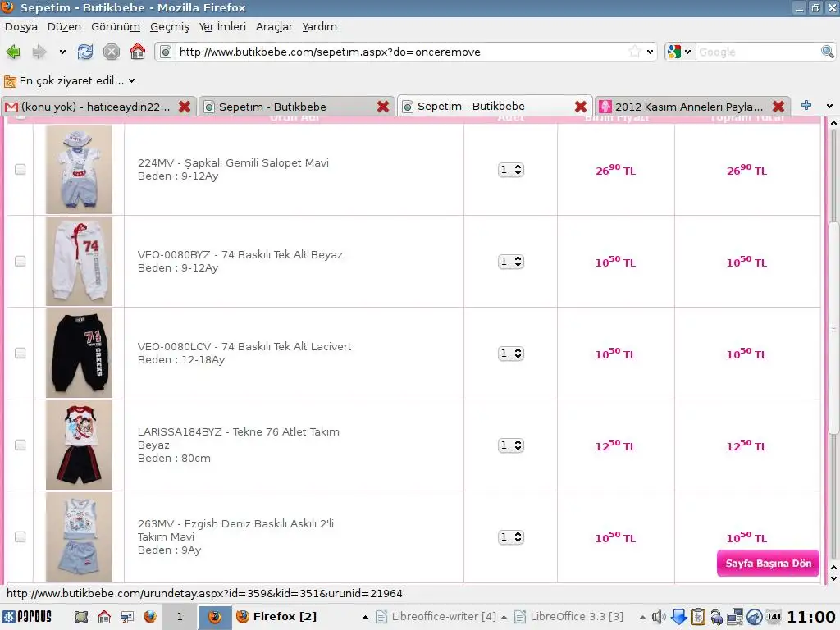The width and height of the screenshot is (840, 630).
Task: Open the Görünüm menu
Action: tap(116, 27)
